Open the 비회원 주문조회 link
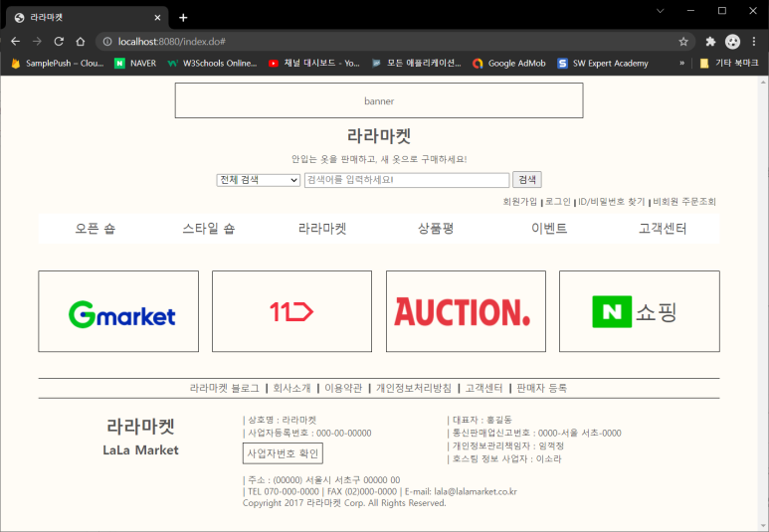Image resolution: width=769 pixels, height=532 pixels. point(684,202)
